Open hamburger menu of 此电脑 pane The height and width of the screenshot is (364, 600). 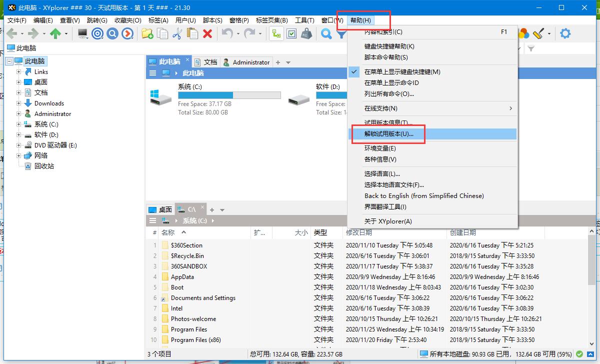tap(153, 73)
